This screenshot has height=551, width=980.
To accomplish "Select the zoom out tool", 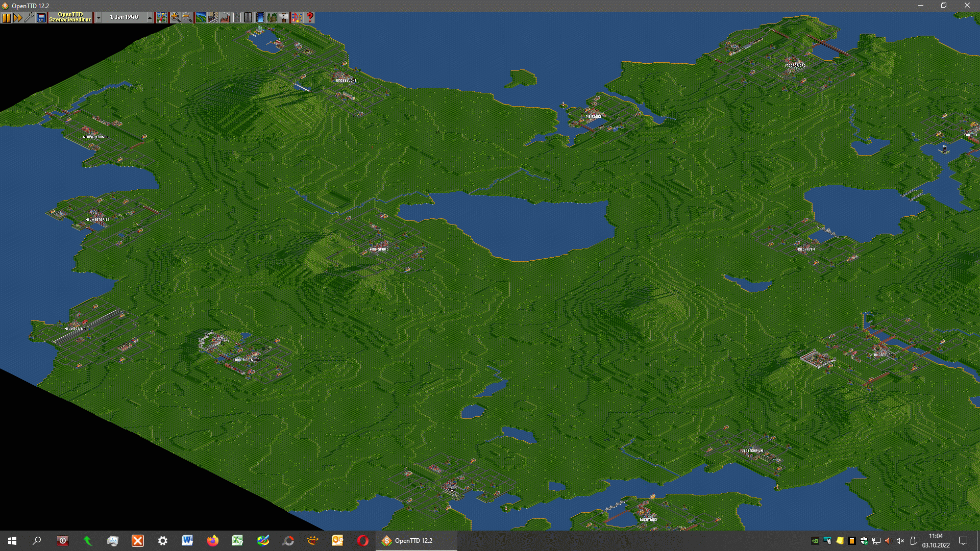I will (187, 18).
